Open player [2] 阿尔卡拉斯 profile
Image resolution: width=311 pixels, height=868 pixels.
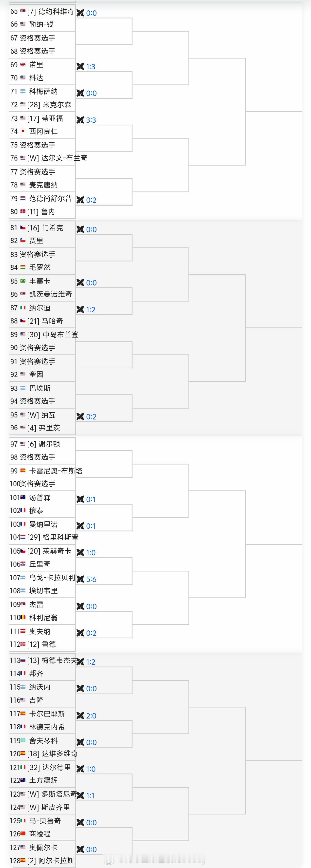(x=51, y=861)
